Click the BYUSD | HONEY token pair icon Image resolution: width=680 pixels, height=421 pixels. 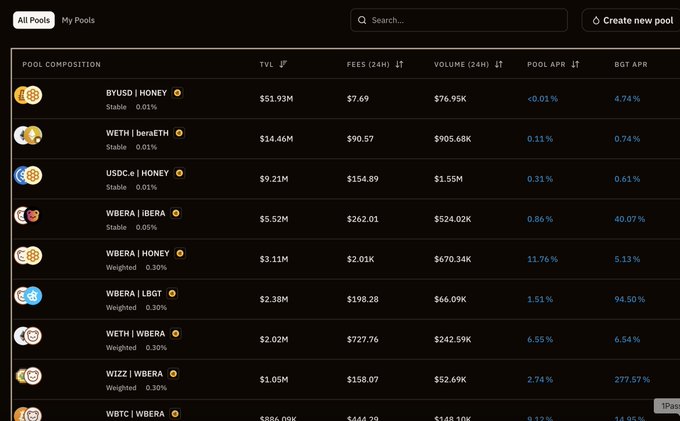tap(27, 95)
